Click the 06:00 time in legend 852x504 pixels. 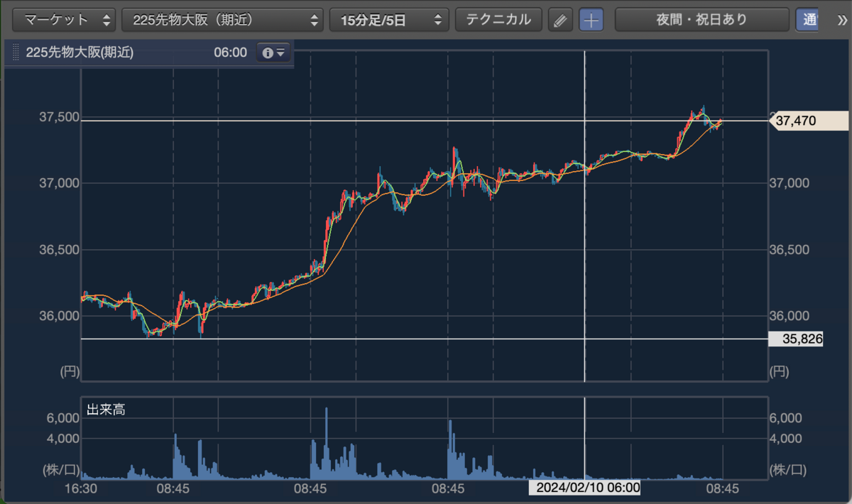pos(230,53)
